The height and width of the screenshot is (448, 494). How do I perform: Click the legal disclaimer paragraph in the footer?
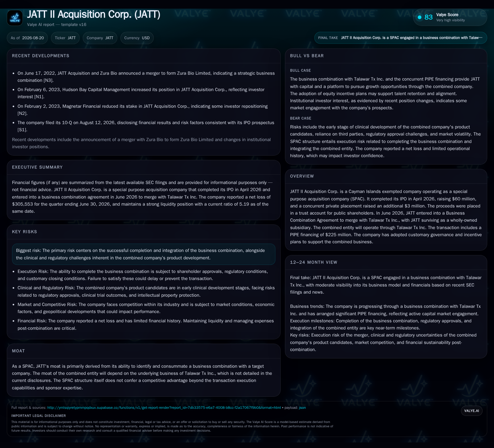point(172,426)
